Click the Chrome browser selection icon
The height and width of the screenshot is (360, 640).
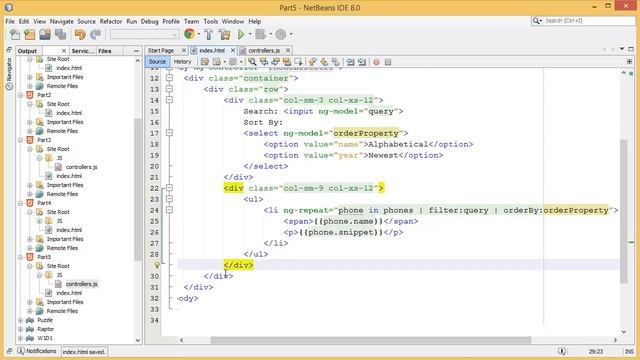click(189, 34)
